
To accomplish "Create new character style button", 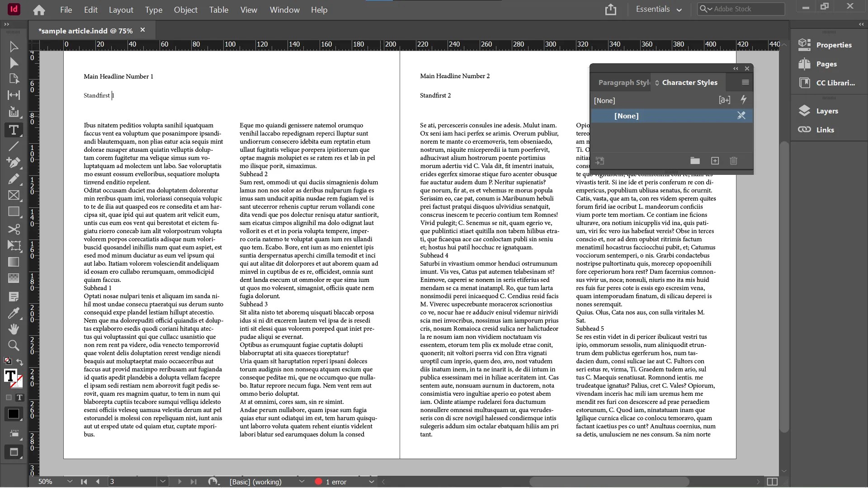I will point(715,161).
